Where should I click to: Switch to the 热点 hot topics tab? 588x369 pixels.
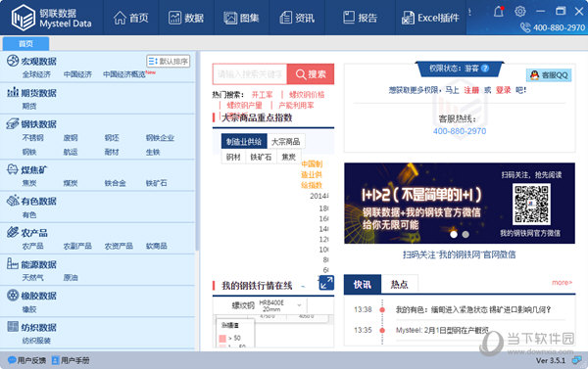point(400,285)
